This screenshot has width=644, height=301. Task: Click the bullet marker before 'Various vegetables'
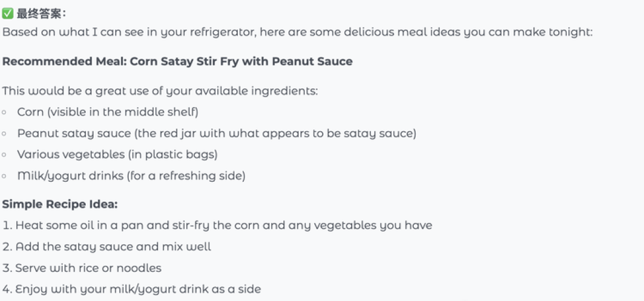point(4,155)
